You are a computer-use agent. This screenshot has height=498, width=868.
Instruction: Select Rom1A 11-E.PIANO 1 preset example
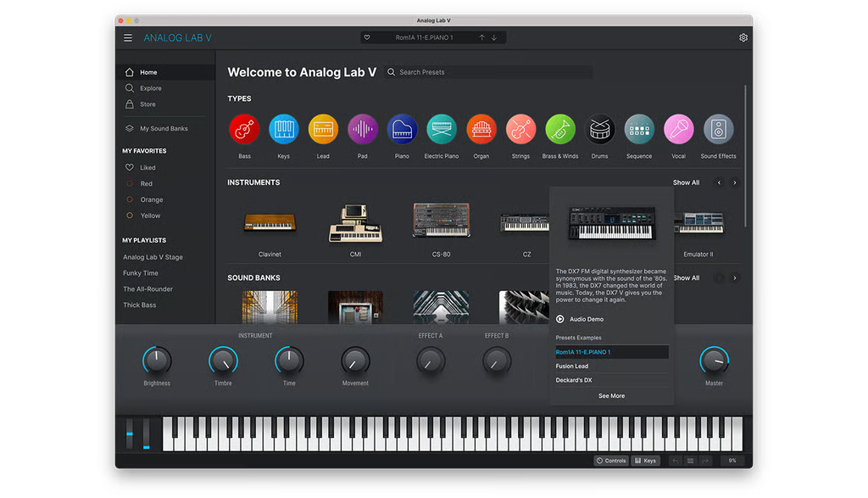(612, 352)
